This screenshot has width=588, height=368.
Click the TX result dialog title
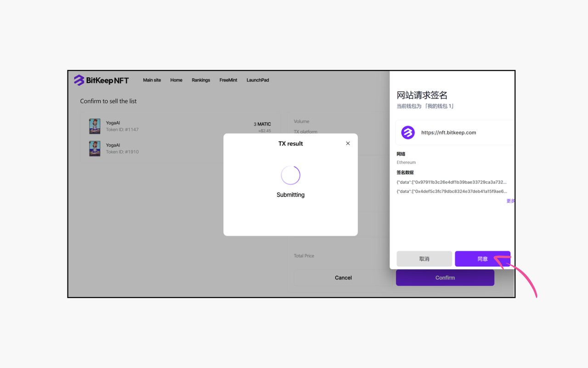tap(290, 144)
